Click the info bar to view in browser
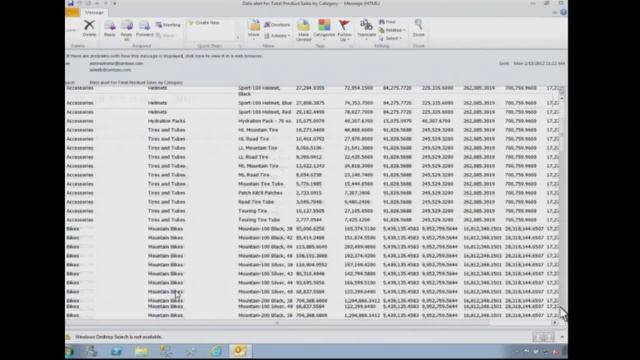 click(164, 56)
